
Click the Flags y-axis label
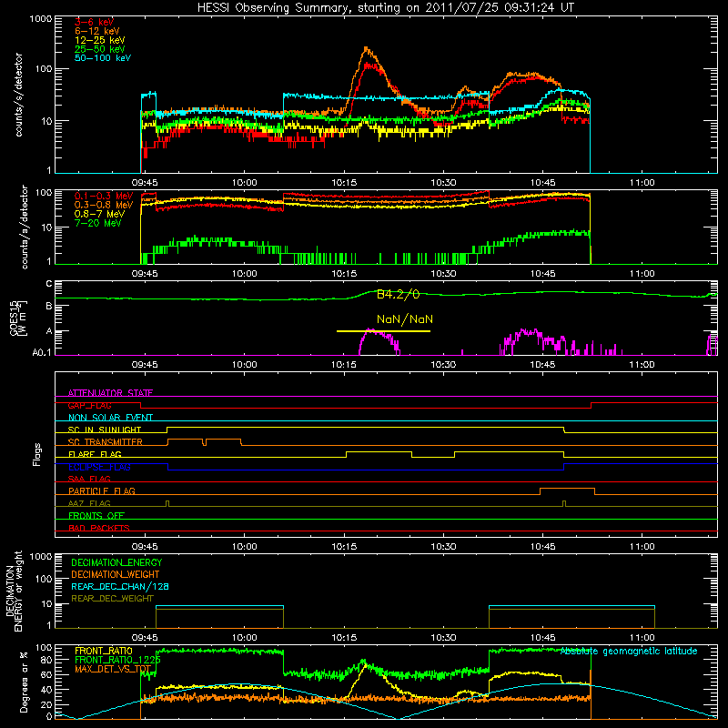(x=36, y=454)
